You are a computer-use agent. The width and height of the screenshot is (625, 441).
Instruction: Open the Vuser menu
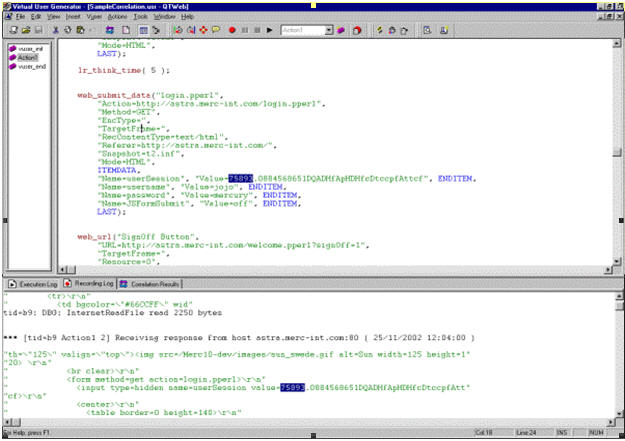pyautogui.click(x=94, y=16)
